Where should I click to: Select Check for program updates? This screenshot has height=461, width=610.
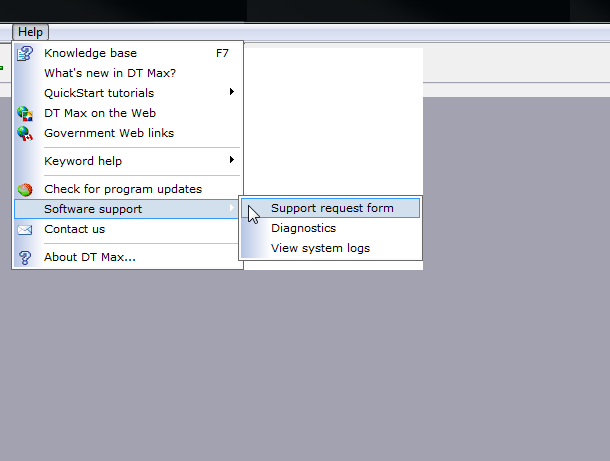click(128, 189)
